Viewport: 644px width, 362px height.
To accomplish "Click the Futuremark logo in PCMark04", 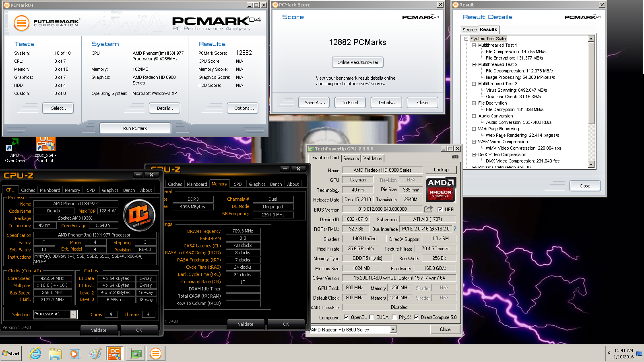I will [46, 23].
